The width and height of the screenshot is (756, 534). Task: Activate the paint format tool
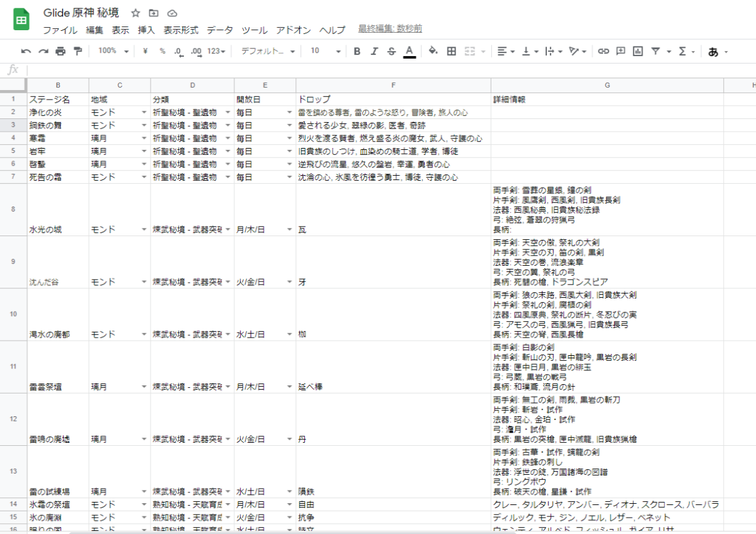77,52
